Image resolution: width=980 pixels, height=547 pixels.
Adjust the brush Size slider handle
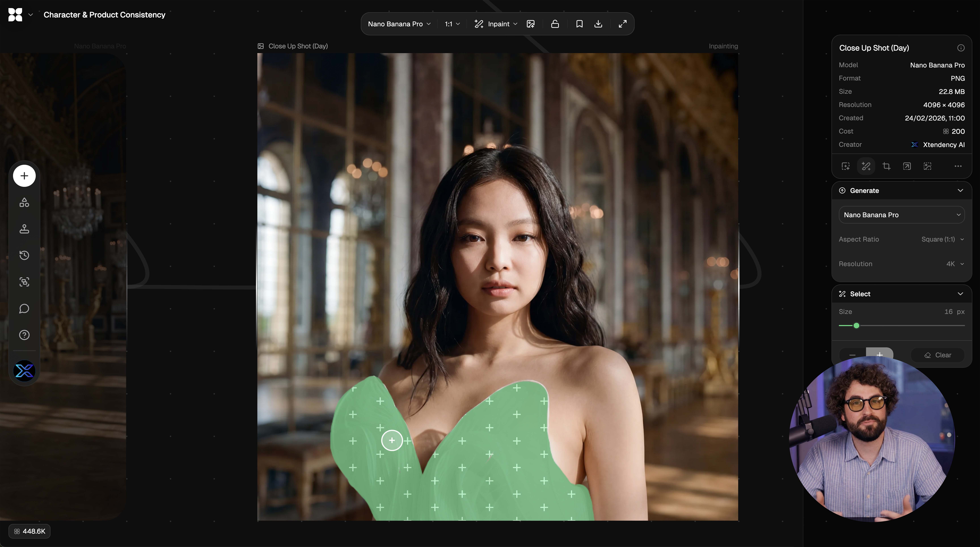(856, 326)
